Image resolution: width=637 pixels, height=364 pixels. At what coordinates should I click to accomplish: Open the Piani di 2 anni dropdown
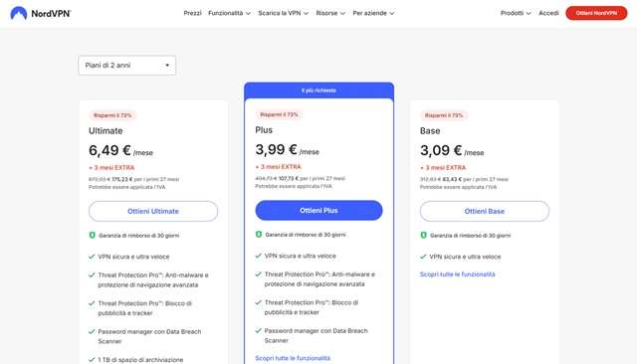[127, 66]
